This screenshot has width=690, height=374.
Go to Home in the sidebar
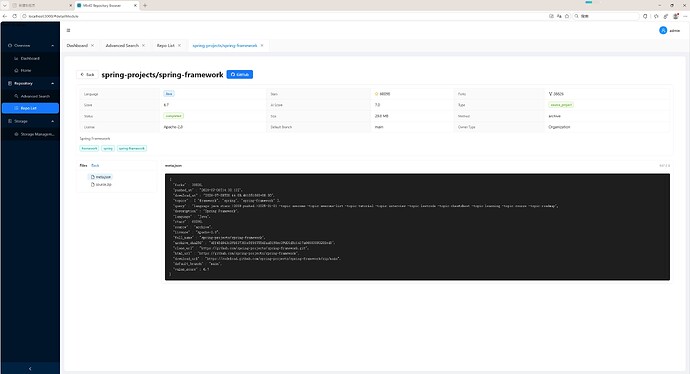[26, 70]
